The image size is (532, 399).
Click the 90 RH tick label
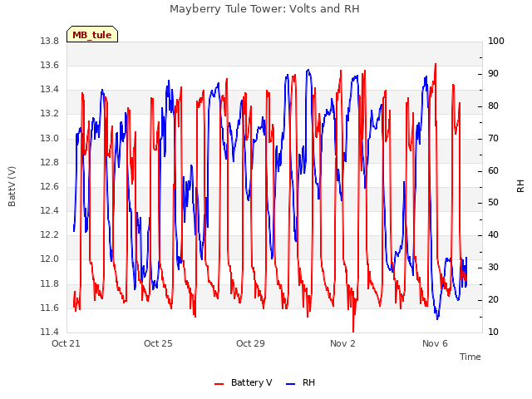tap(493, 74)
